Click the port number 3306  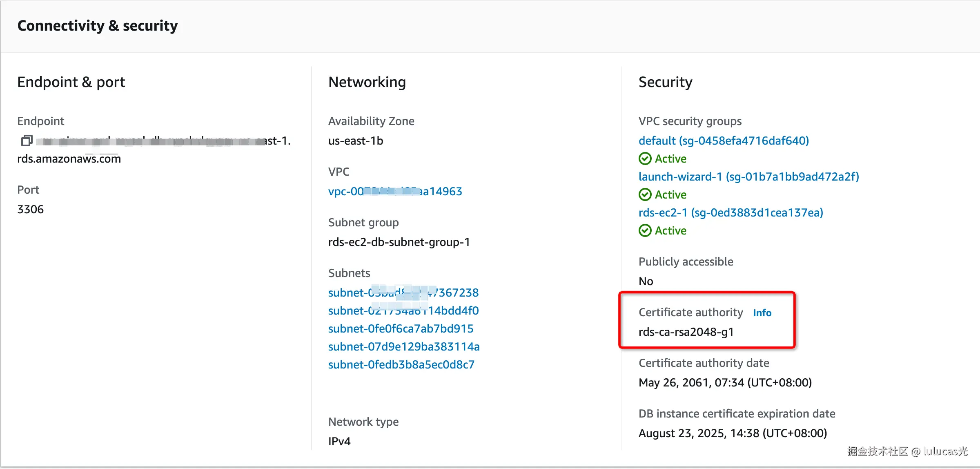click(30, 209)
